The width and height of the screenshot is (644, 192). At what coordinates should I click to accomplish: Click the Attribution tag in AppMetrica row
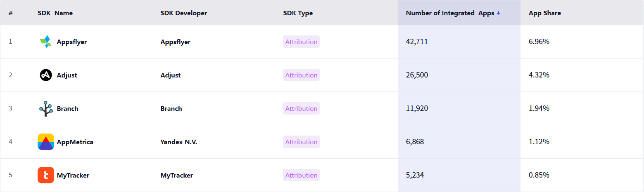click(301, 142)
